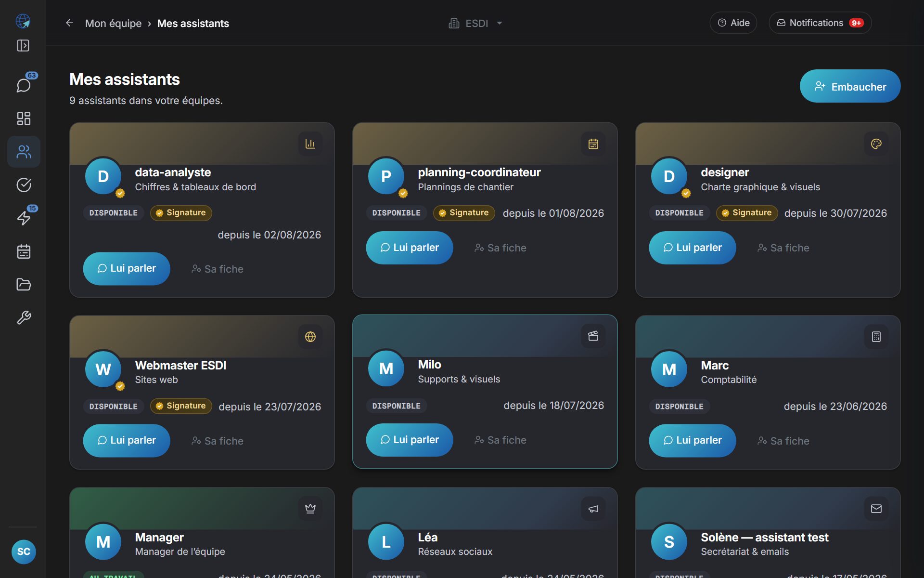Click DISPONIBLE status on Marc card
924x578 pixels.
(680, 407)
